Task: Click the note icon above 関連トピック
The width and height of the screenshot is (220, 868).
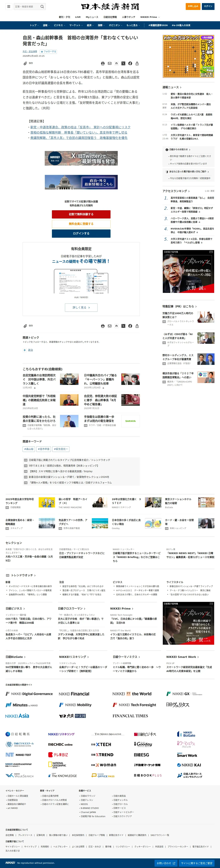Action: [x=116, y=326]
